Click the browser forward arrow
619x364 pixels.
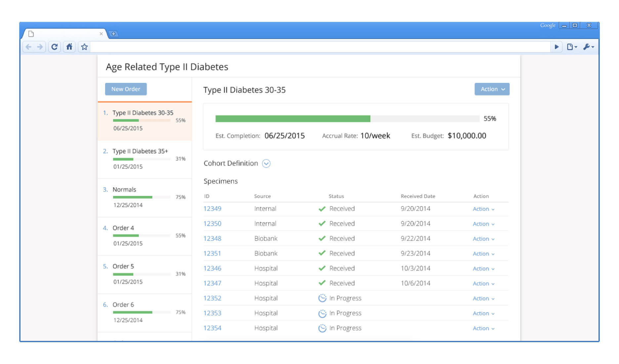pyautogui.click(x=40, y=47)
